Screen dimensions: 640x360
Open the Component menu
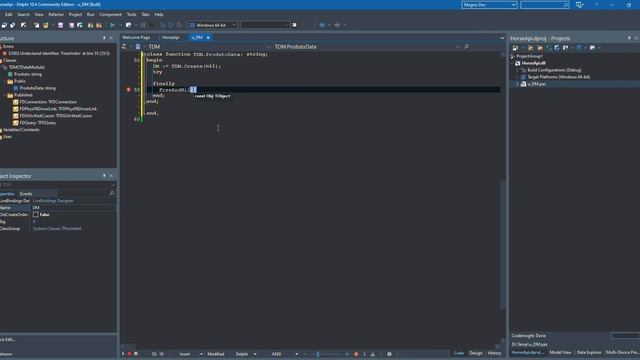tap(110, 14)
